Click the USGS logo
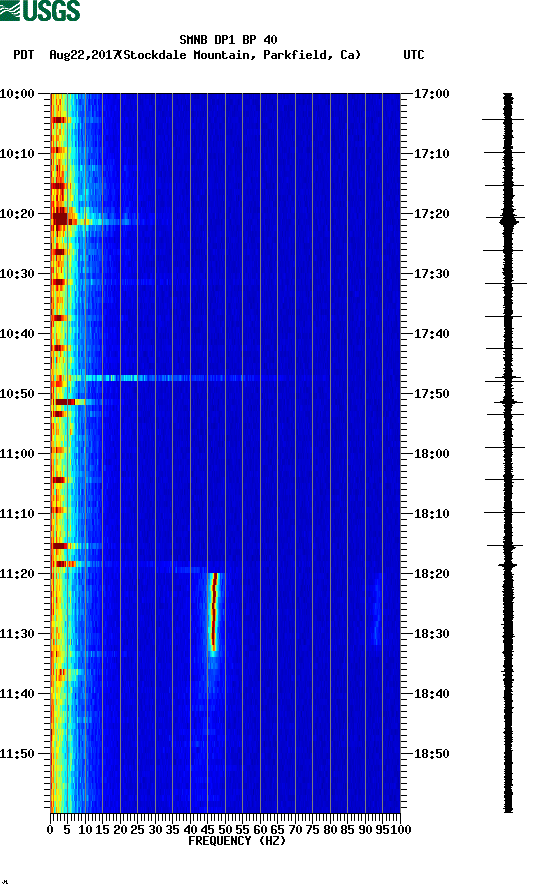 (40, 10)
